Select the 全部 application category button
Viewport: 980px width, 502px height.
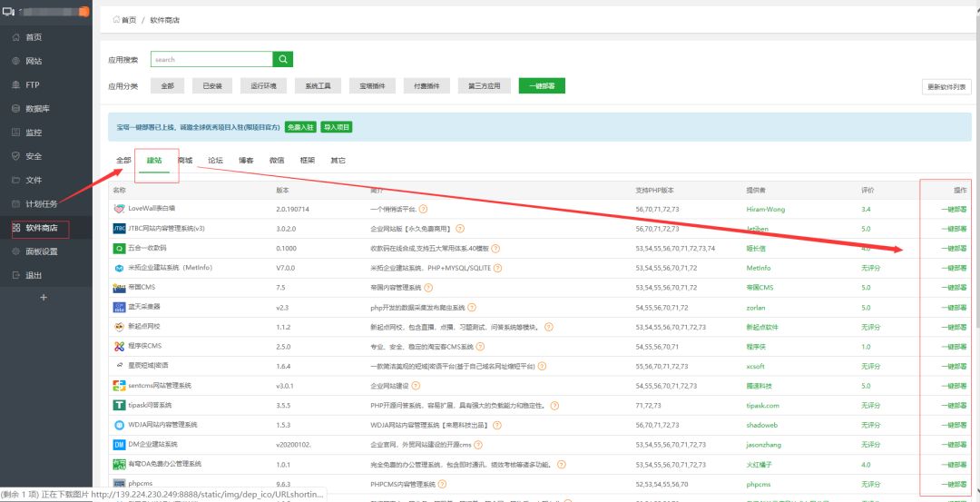(168, 86)
